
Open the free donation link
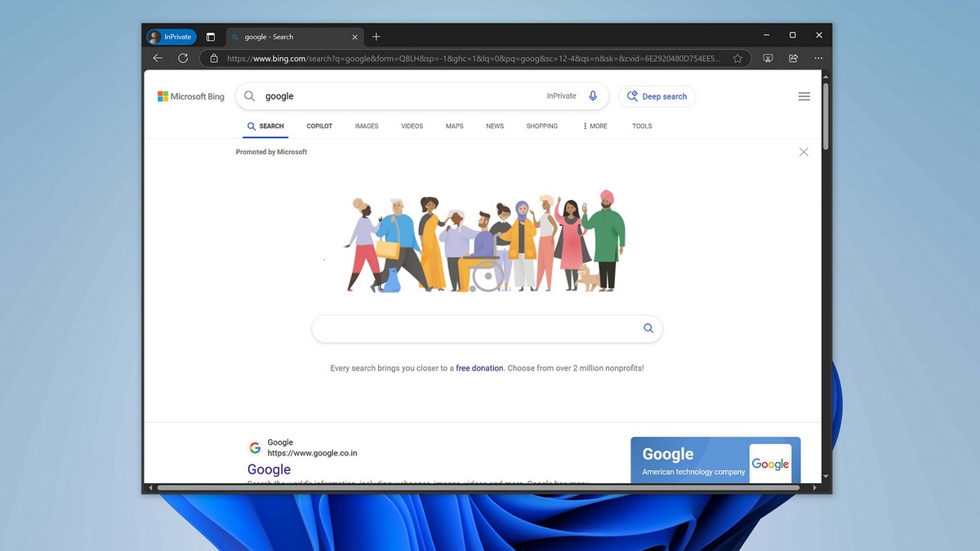(479, 368)
